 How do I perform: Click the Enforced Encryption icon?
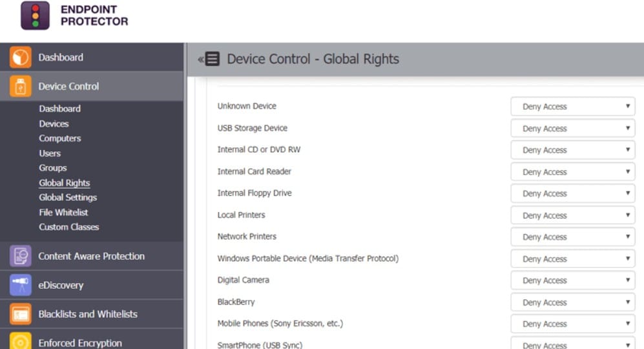[x=21, y=341]
